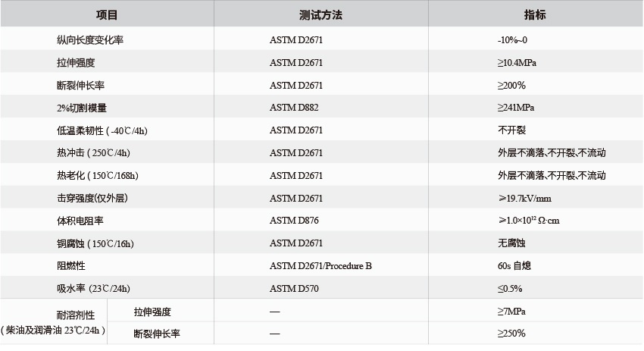The width and height of the screenshot is (644, 351).
Task: Click the 击穿强度(仅外层) row label
Action: [92, 198]
